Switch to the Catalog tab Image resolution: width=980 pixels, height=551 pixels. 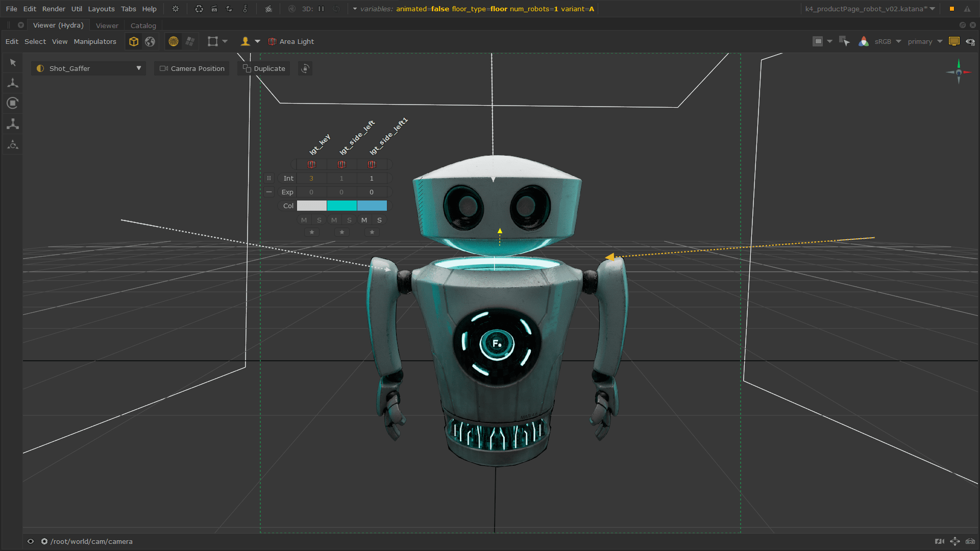point(143,26)
